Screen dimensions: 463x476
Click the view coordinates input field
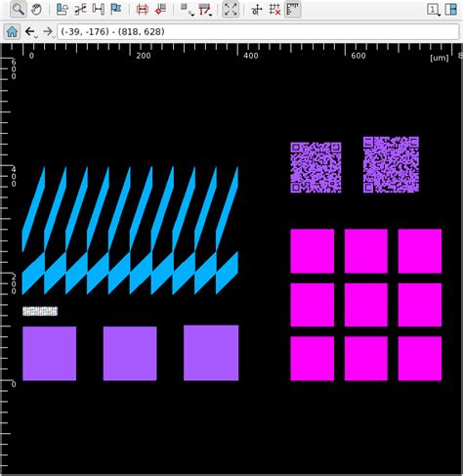[258, 32]
